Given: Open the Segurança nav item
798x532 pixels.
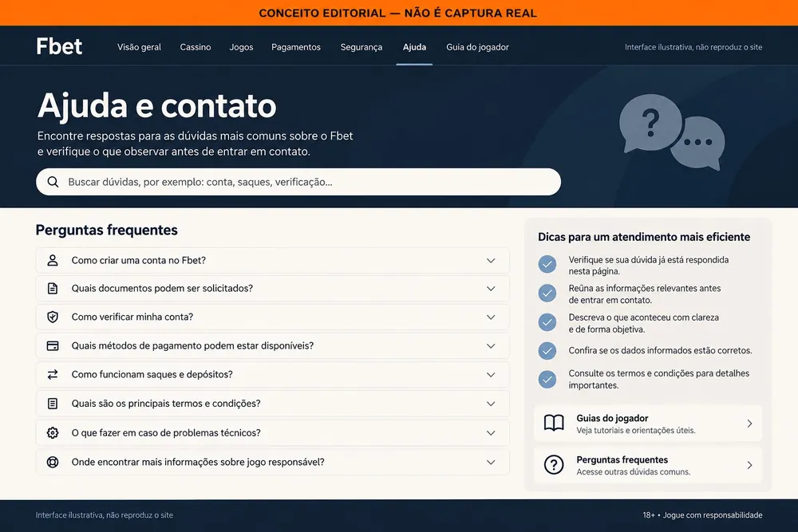Looking at the screenshot, I should [x=361, y=47].
